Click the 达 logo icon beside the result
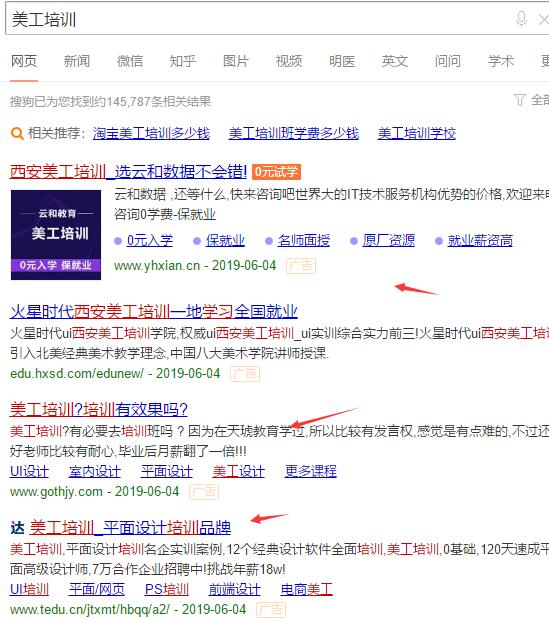Viewport: 549px width, 619px height. pyautogui.click(x=17, y=528)
